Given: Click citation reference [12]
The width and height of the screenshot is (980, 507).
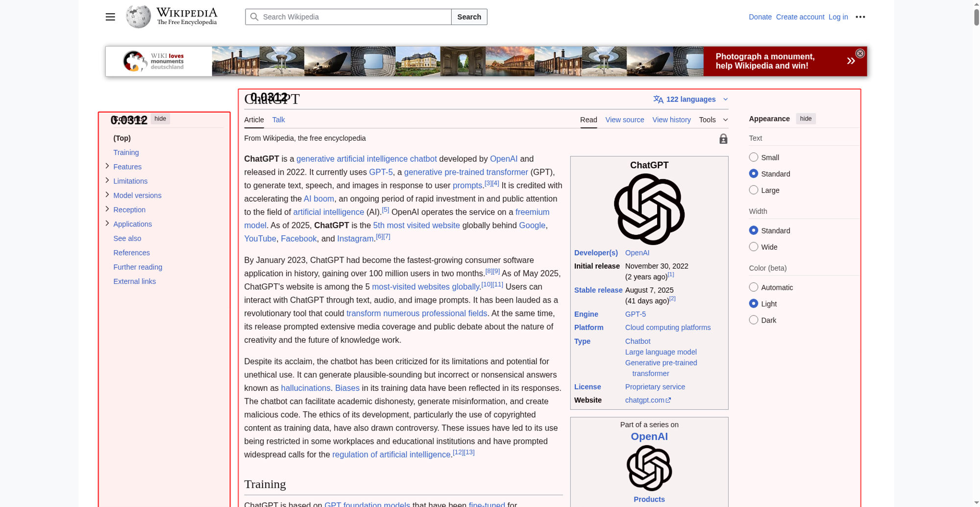Looking at the screenshot, I should (458, 452).
